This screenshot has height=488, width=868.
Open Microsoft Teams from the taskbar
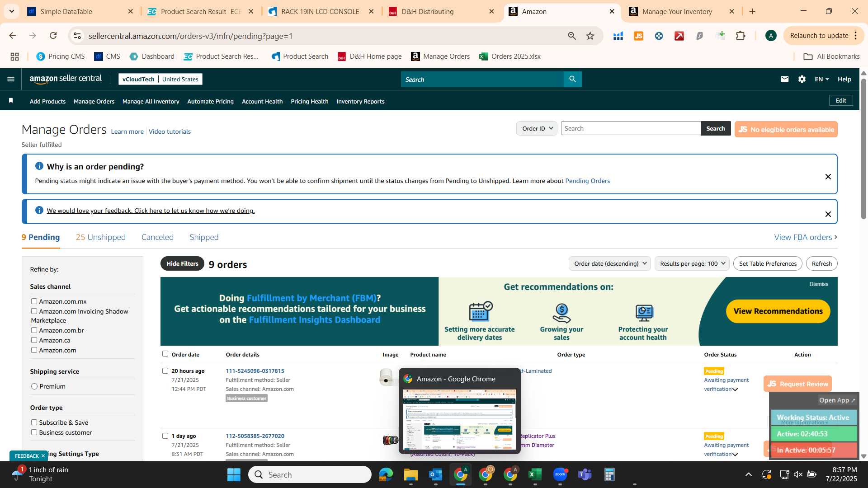point(585,474)
